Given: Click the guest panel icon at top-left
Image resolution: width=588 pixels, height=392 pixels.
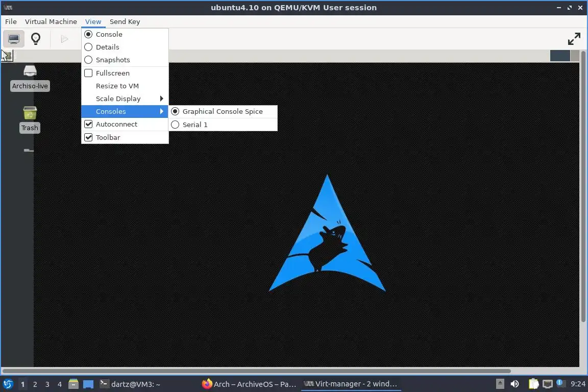Looking at the screenshot, I should coord(7,56).
